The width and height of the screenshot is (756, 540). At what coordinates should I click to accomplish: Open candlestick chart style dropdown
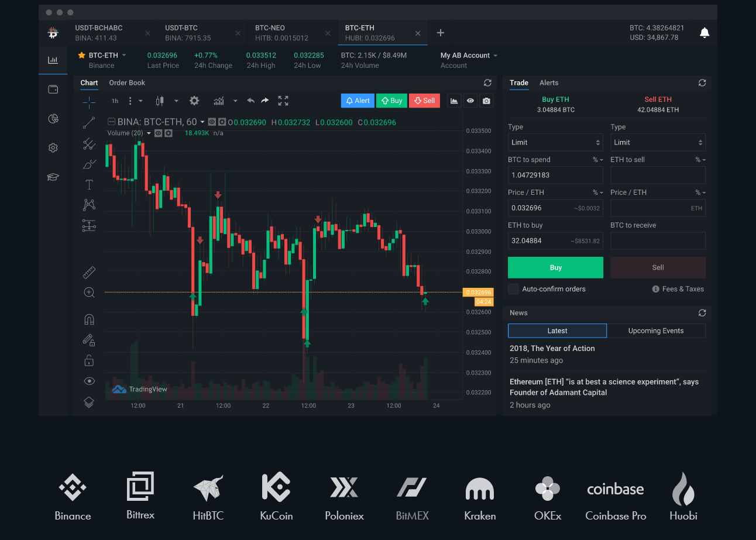(x=176, y=101)
